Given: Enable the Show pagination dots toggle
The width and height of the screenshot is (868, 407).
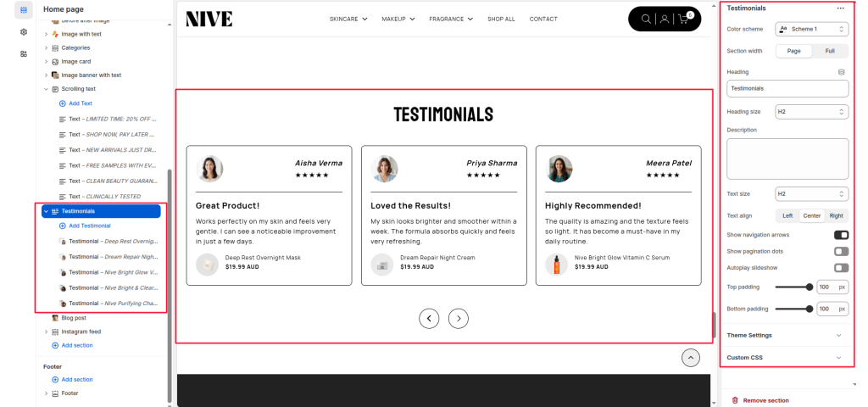Looking at the screenshot, I should (841, 251).
